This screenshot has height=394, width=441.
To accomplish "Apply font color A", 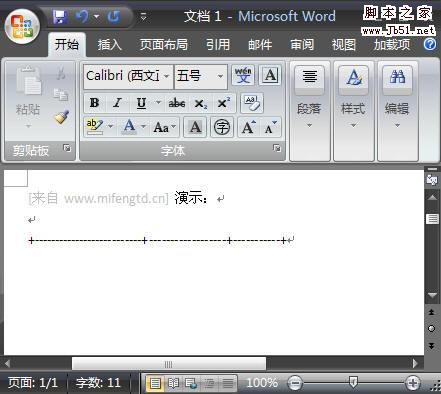I will point(129,127).
